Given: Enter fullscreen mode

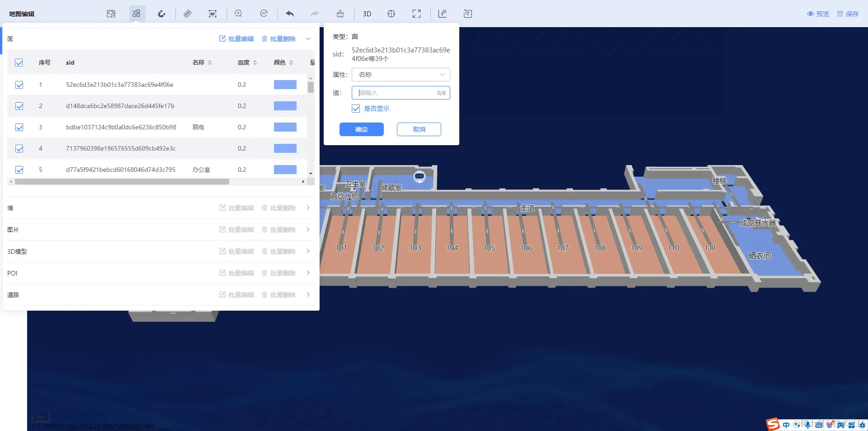Looking at the screenshot, I should (x=417, y=14).
